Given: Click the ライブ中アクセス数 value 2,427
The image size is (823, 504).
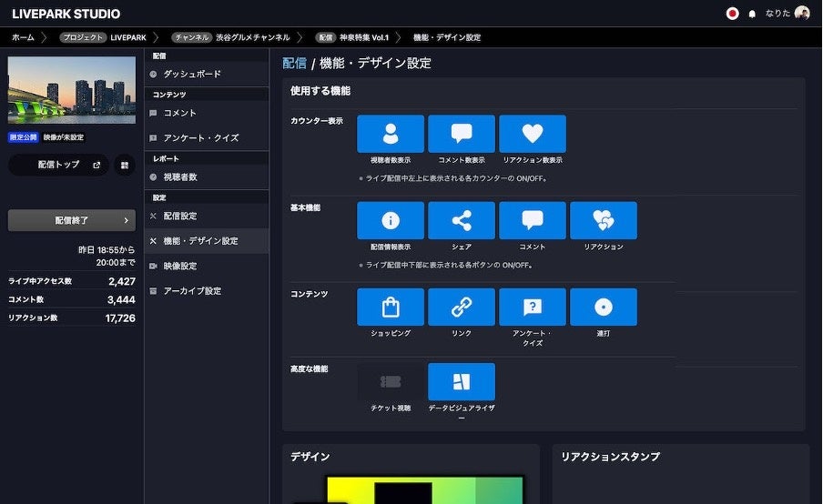Looking at the screenshot, I should [x=122, y=282].
